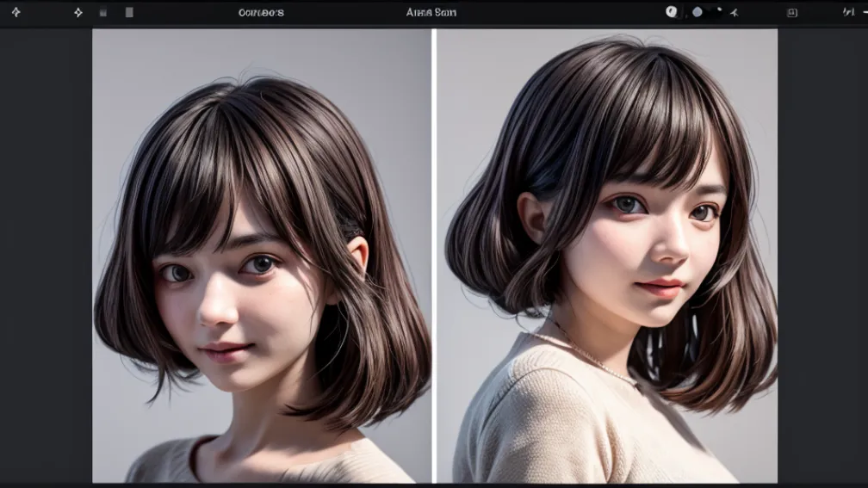Open the square frame icon in the toolbar

point(792,13)
